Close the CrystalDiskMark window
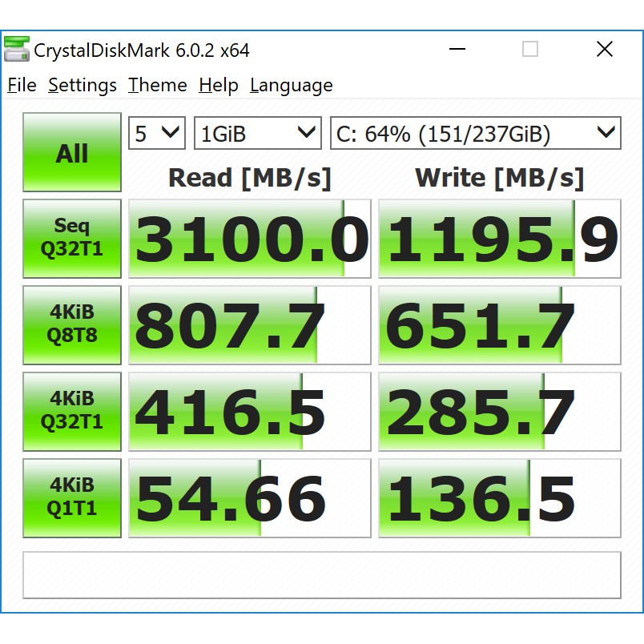 pos(604,50)
